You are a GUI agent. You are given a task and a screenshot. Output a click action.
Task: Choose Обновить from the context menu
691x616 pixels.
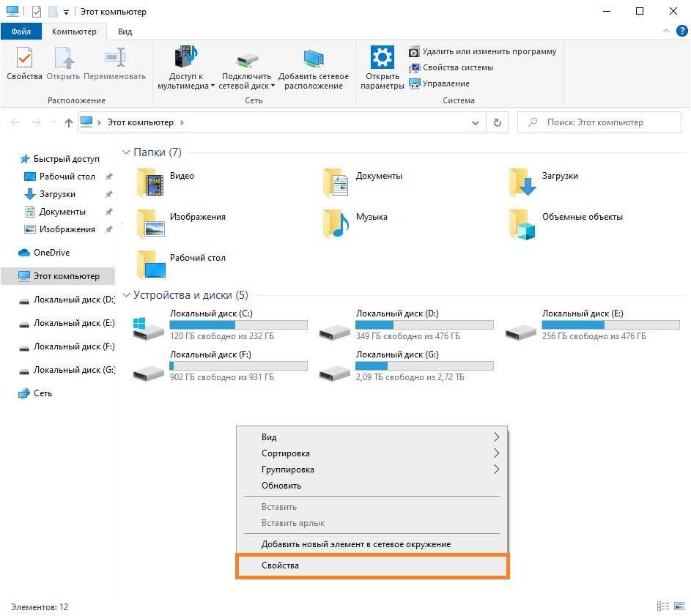coord(281,486)
